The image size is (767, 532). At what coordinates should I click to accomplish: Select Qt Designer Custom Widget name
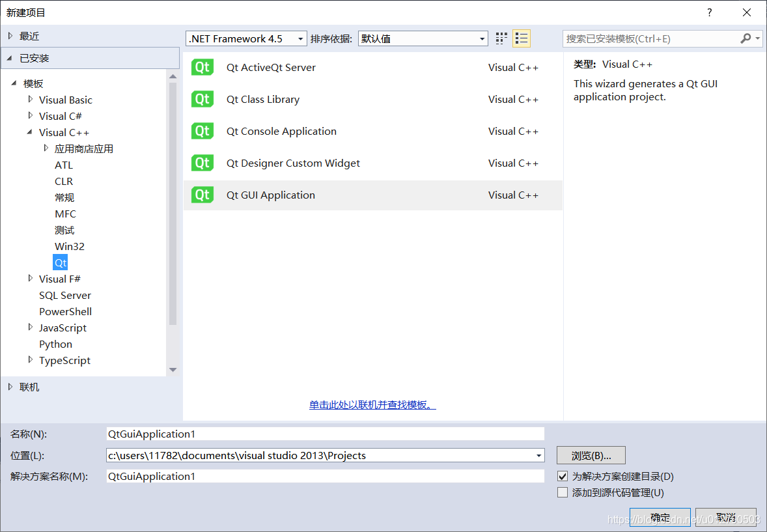coord(293,163)
